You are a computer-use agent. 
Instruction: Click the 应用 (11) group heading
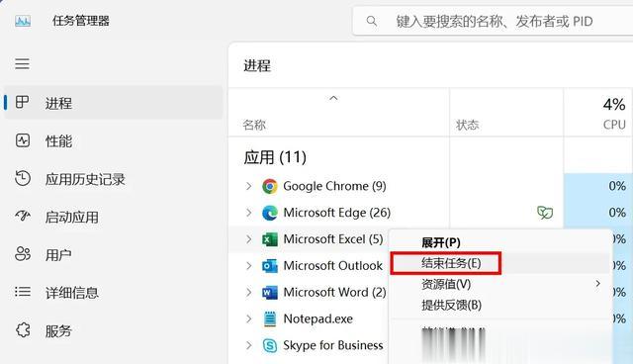(x=275, y=157)
